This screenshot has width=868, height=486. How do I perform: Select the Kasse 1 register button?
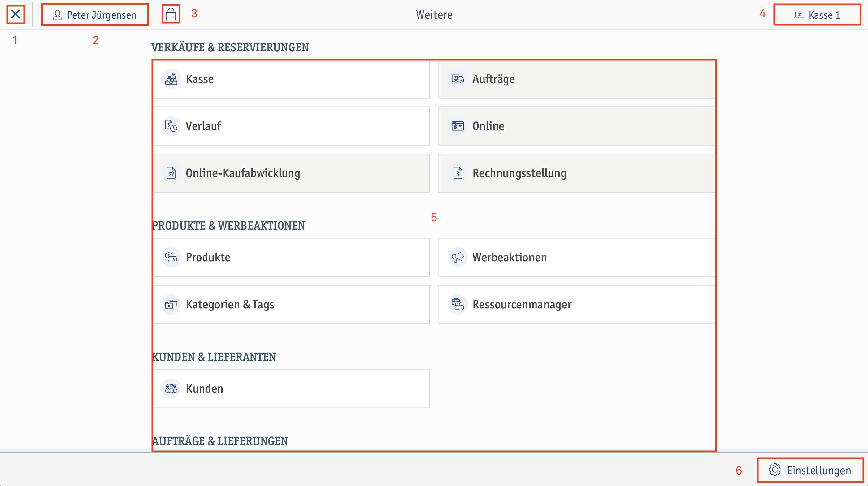817,15
